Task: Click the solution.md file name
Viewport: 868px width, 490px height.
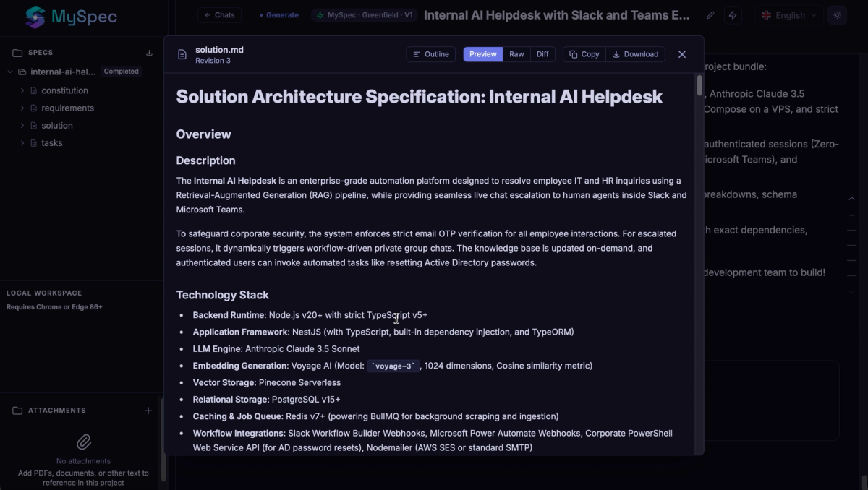Action: point(219,50)
